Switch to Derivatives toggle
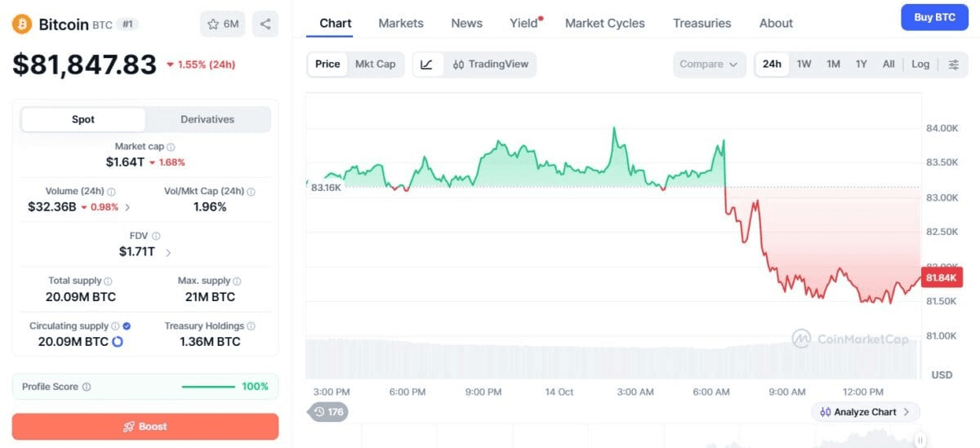980x448 pixels. (207, 119)
